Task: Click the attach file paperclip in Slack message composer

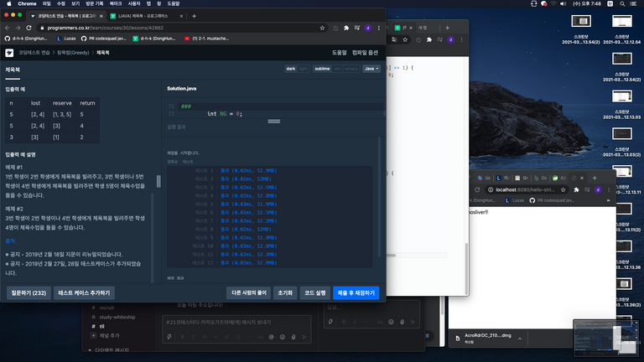Action: point(293,337)
